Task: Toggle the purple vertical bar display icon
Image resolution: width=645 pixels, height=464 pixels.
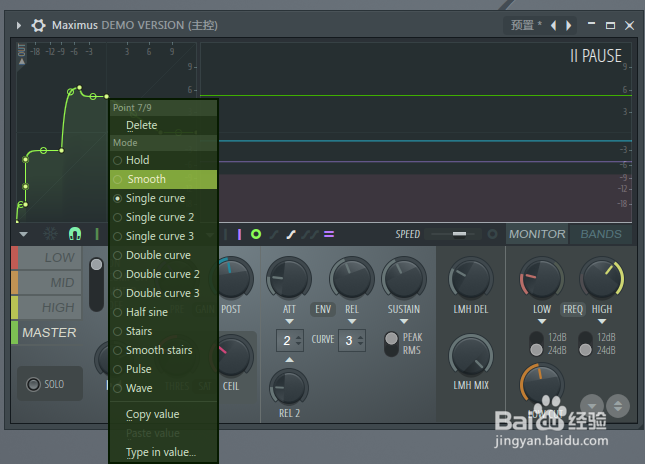Action: pyautogui.click(x=239, y=234)
